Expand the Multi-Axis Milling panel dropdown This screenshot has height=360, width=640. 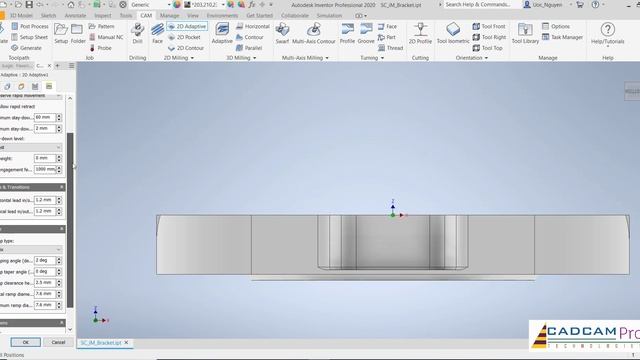coord(327,58)
